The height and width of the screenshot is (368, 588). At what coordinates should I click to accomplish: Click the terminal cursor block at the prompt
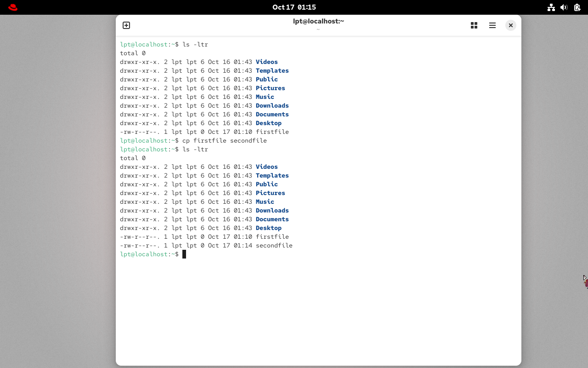(184, 254)
